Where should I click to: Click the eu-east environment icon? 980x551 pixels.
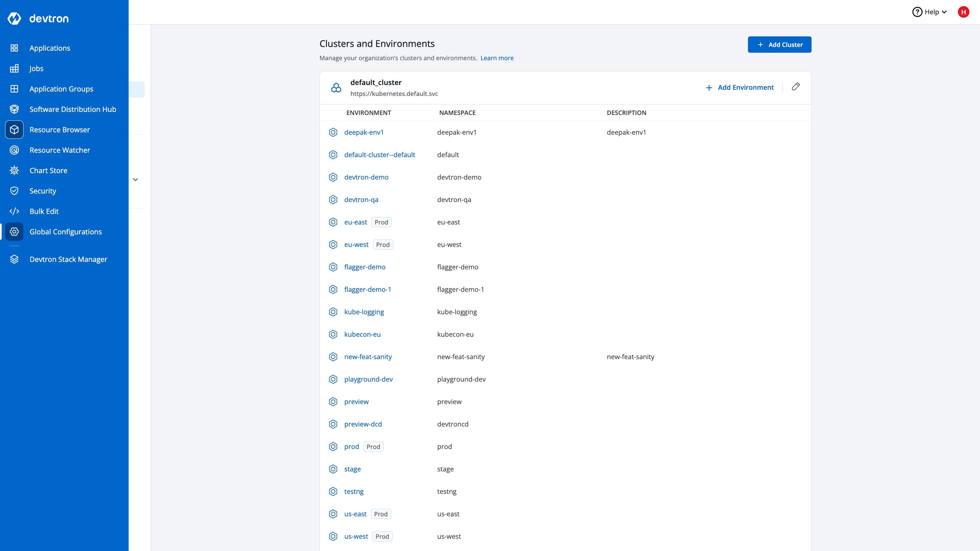333,222
